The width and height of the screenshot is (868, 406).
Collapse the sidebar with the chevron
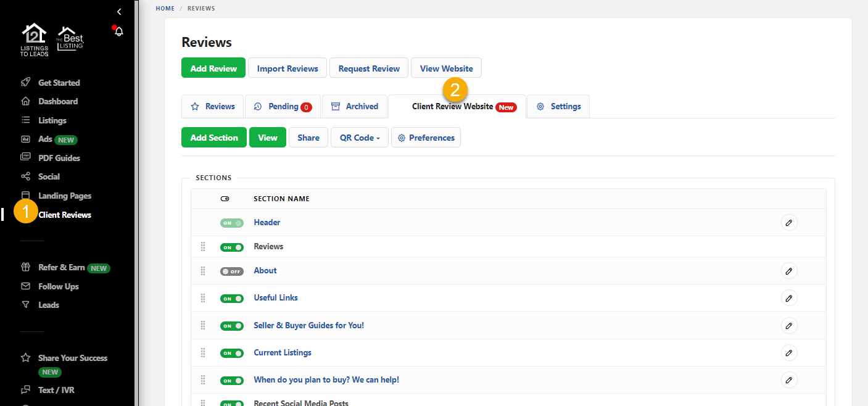coord(118,11)
